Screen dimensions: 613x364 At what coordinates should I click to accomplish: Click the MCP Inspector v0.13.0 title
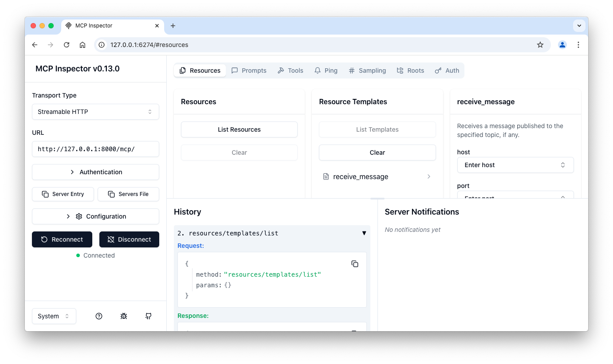click(78, 69)
